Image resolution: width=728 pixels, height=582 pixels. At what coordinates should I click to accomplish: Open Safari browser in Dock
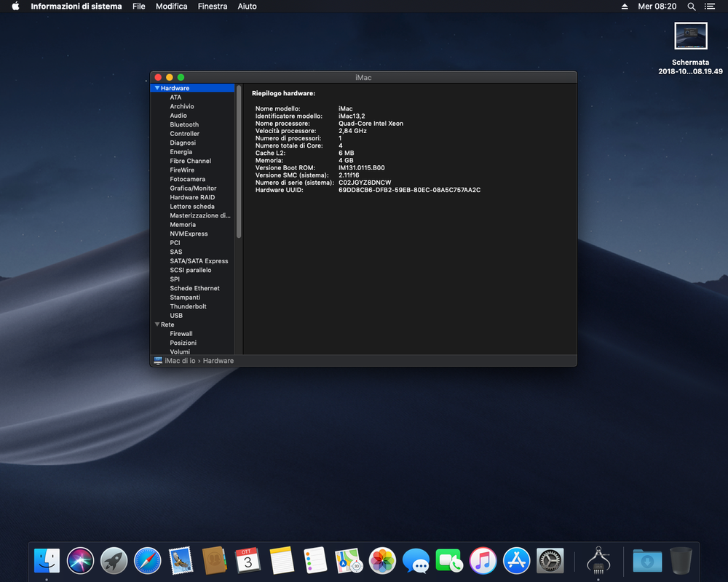click(147, 561)
